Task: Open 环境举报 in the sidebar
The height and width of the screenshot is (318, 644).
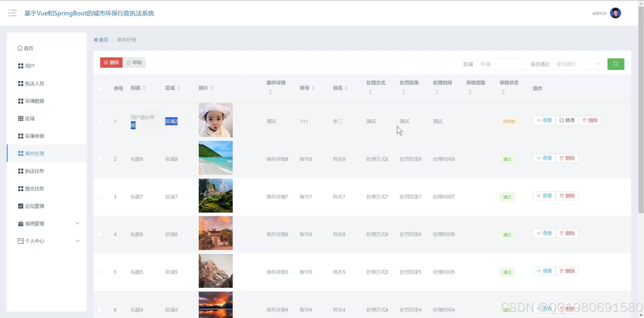Action: [34, 136]
